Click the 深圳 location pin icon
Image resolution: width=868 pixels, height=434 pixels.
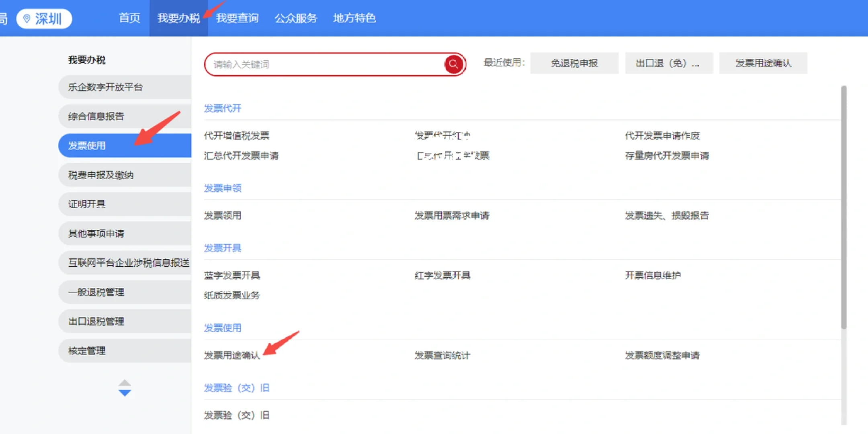pyautogui.click(x=27, y=18)
